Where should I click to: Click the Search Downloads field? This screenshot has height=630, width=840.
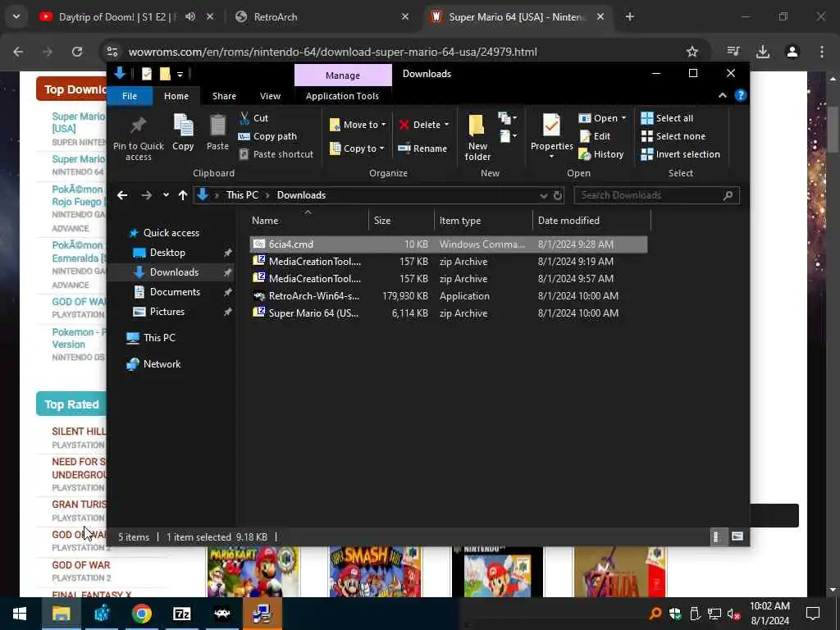[656, 195]
